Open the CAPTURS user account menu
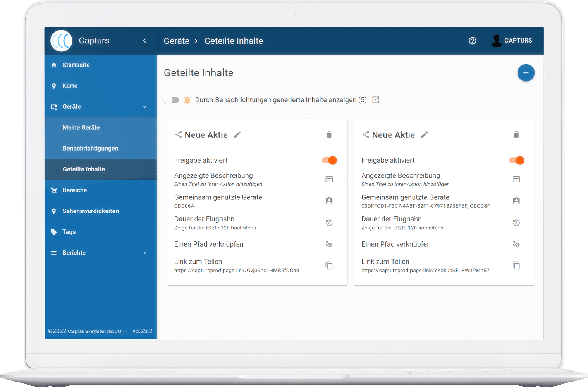The image size is (588, 387). (x=511, y=41)
